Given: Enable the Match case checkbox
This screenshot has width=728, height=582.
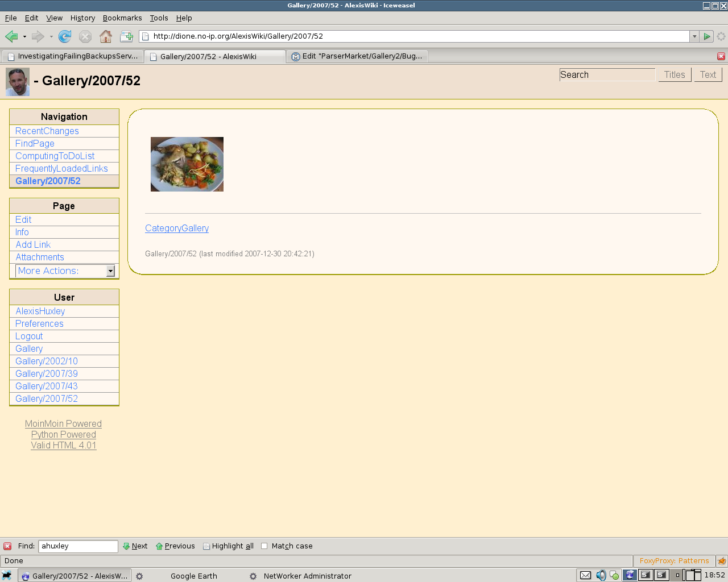Looking at the screenshot, I should click(264, 546).
